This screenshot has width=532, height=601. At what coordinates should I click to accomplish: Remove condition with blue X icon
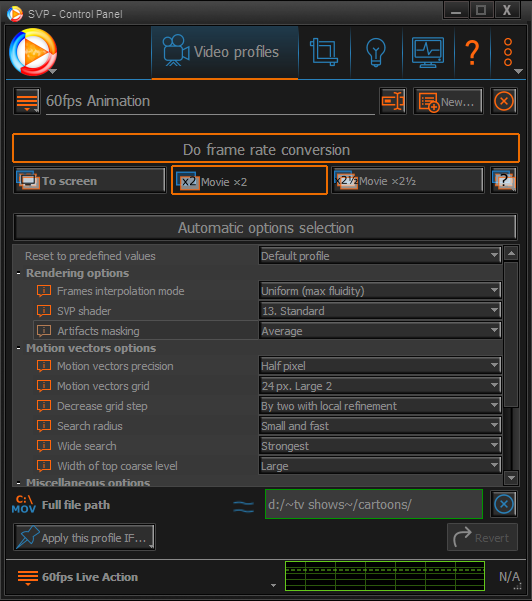point(504,504)
